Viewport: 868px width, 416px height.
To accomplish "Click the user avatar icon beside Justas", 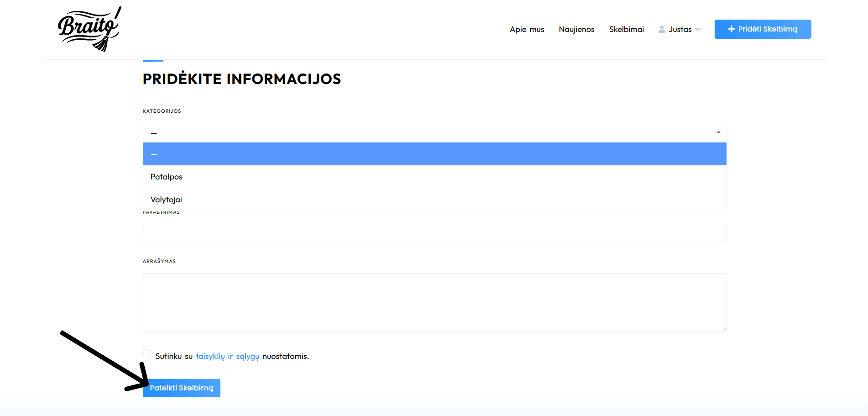I will pyautogui.click(x=662, y=29).
